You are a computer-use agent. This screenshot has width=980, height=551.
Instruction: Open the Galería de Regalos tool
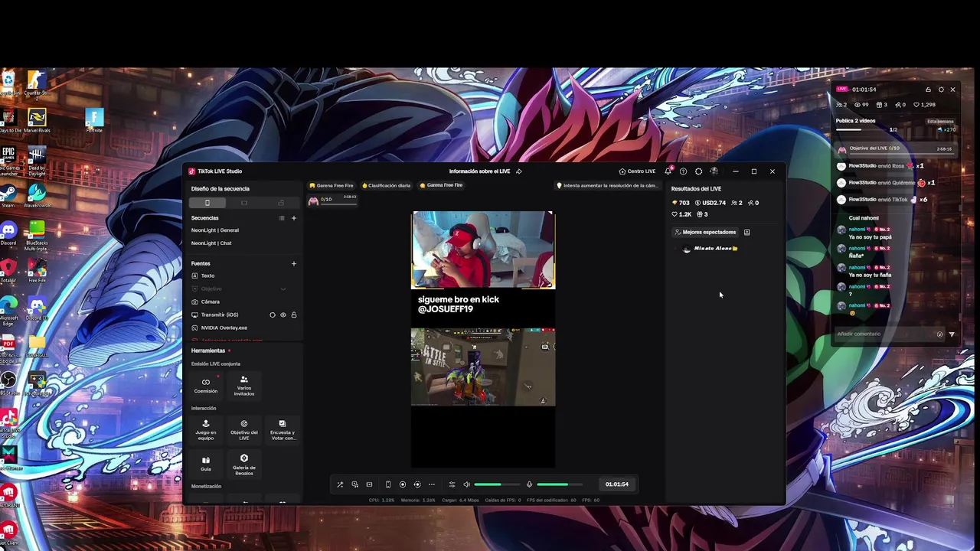point(244,464)
